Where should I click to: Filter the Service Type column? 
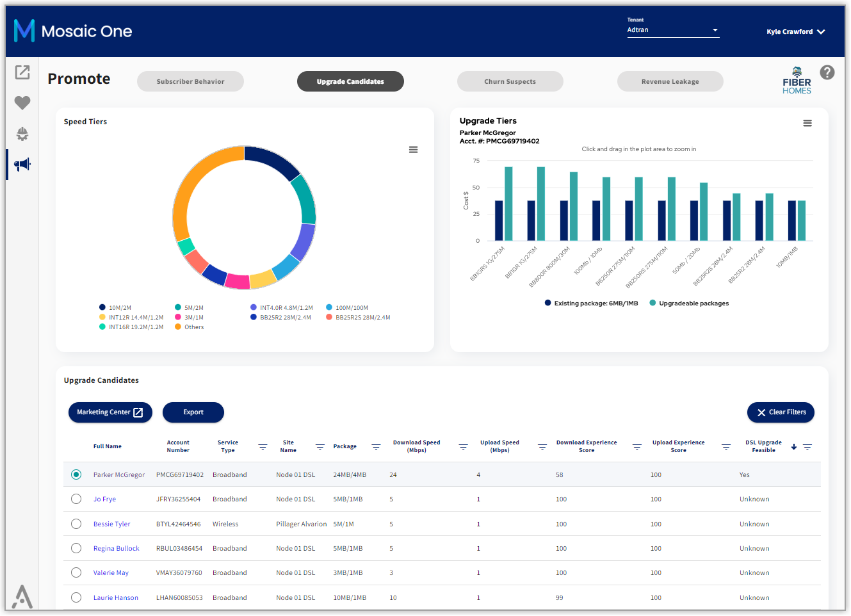[x=263, y=447]
